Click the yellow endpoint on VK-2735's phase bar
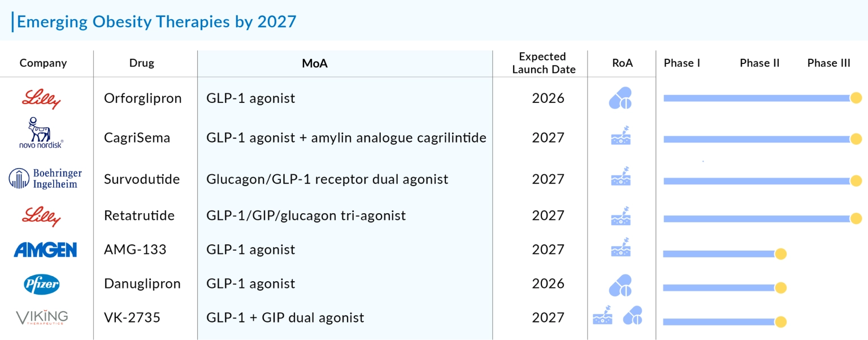The height and width of the screenshot is (340, 868). click(x=781, y=322)
